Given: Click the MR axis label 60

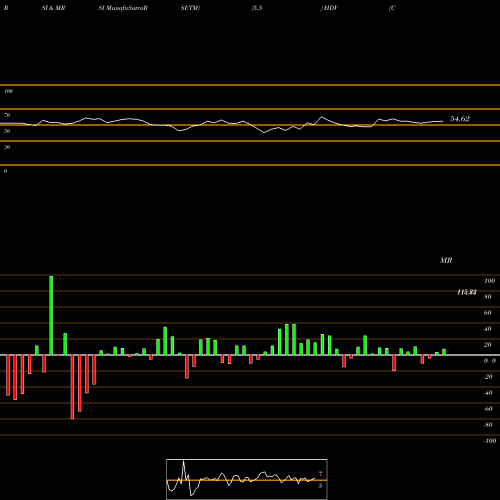Looking at the screenshot, I should [x=488, y=313].
